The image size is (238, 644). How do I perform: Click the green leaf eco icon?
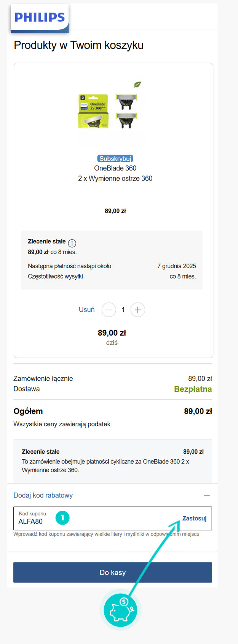coord(137,84)
